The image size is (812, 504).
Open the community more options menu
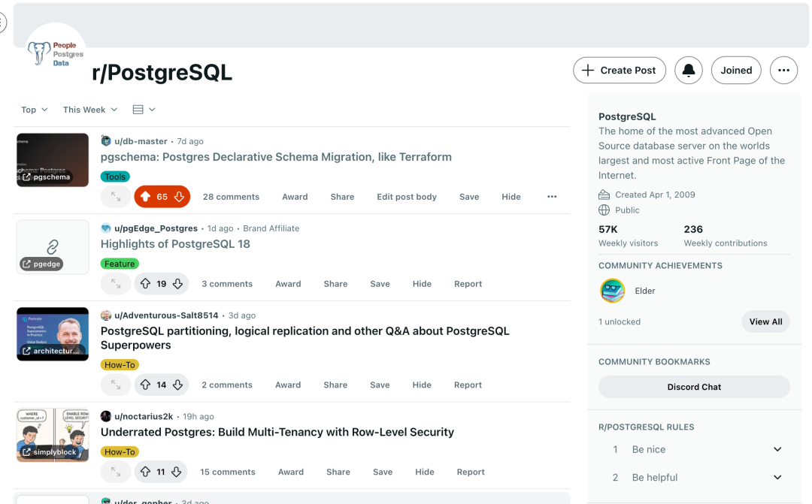(x=783, y=71)
